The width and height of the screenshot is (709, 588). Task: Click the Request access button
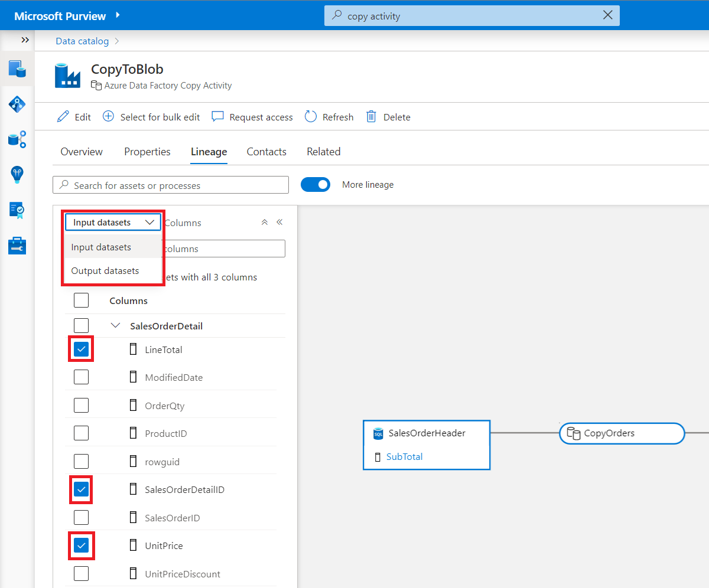coord(252,117)
